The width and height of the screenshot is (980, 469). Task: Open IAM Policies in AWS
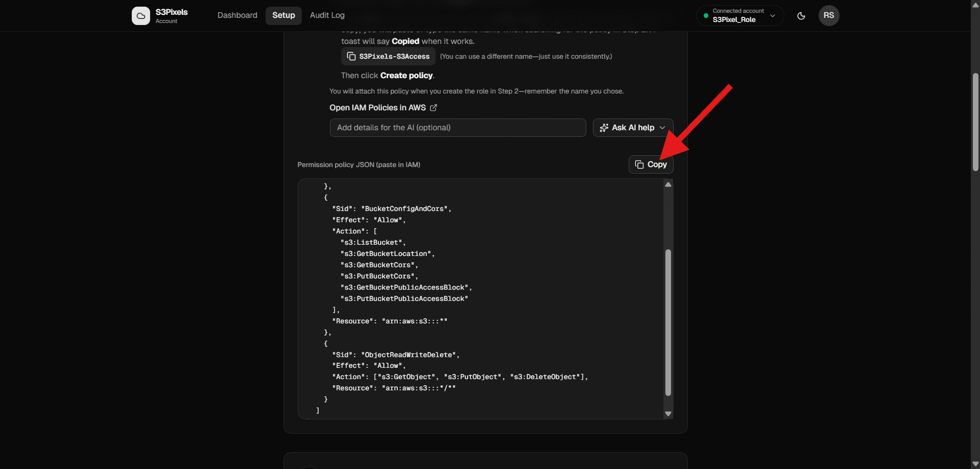(378, 108)
